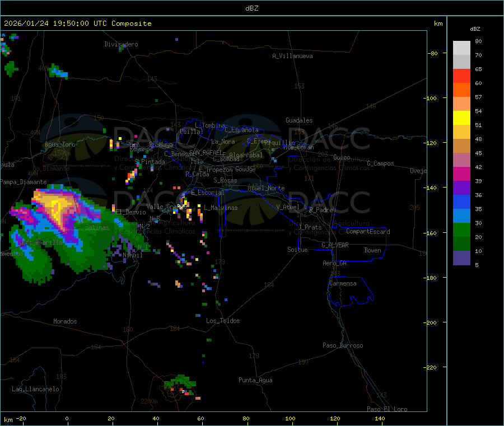The height and width of the screenshot is (426, 504).
Task: Click the Paso_El_Loro location label
Action: [387, 409]
